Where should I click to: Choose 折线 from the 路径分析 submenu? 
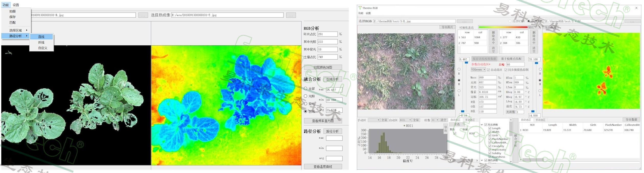click(41, 42)
